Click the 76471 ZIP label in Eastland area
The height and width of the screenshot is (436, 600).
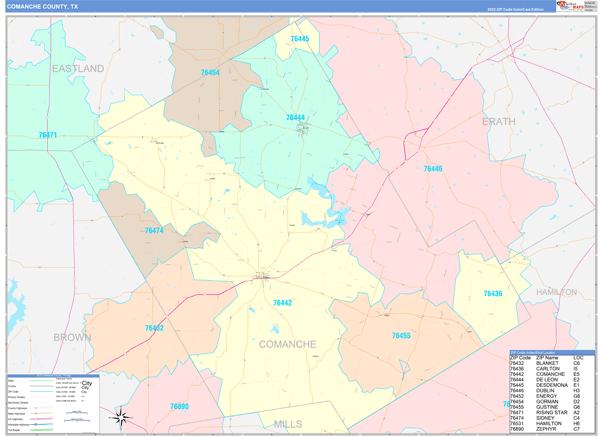pyautogui.click(x=48, y=135)
